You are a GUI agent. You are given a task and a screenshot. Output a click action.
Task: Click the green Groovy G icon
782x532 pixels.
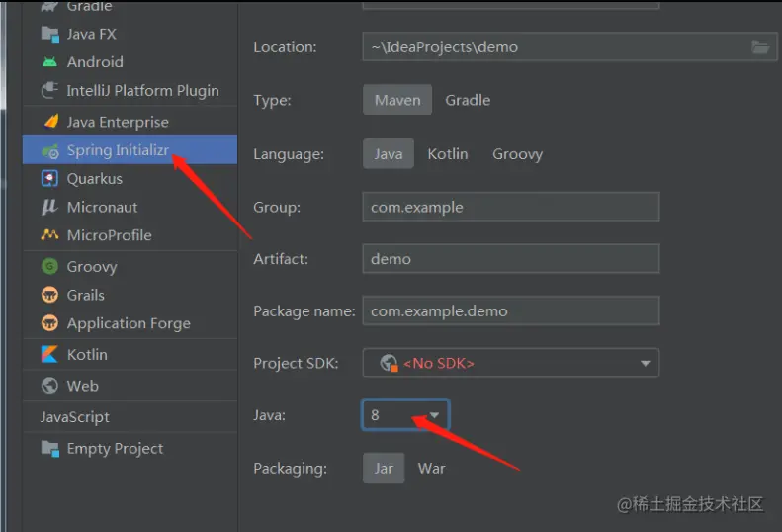[x=49, y=266]
